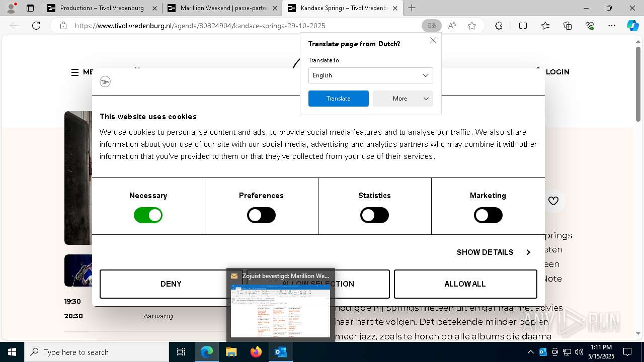Click the address bar URL

point(200,26)
